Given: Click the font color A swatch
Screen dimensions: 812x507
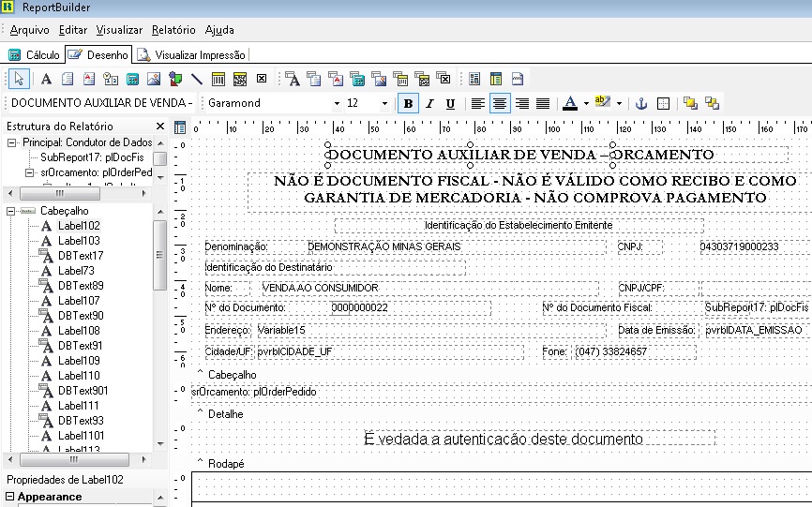Looking at the screenshot, I should click(x=570, y=103).
